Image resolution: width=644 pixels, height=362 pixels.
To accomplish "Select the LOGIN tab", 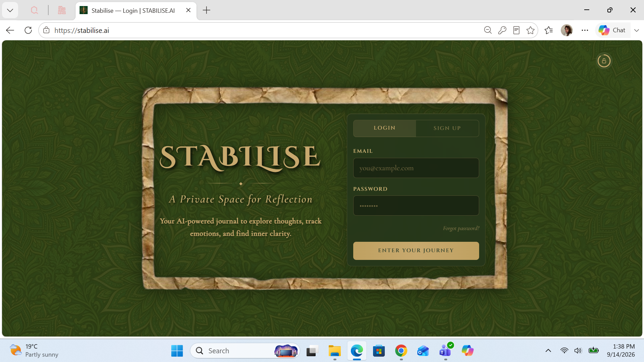I will (384, 128).
